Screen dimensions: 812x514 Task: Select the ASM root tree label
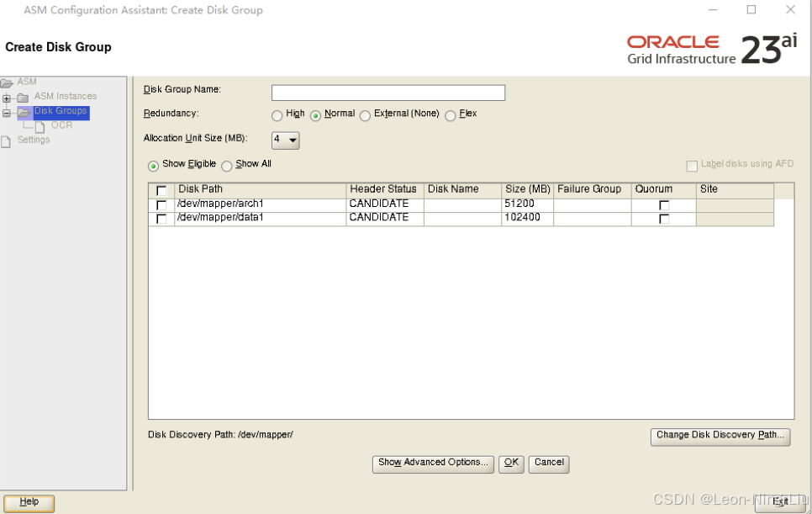coord(27,82)
